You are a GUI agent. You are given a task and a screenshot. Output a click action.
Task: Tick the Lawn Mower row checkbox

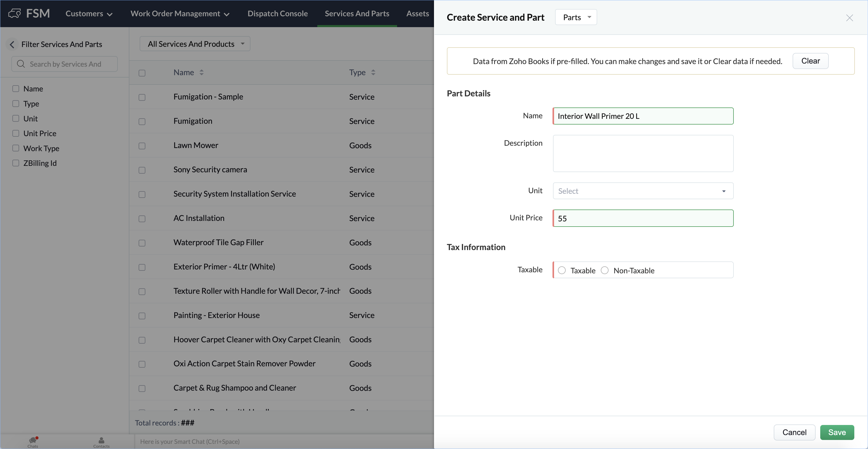click(142, 146)
